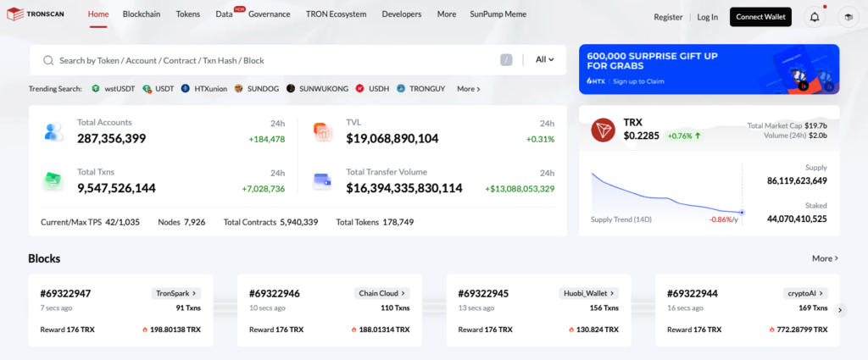868x360 pixels.
Task: Click the Register link
Action: [x=668, y=17]
